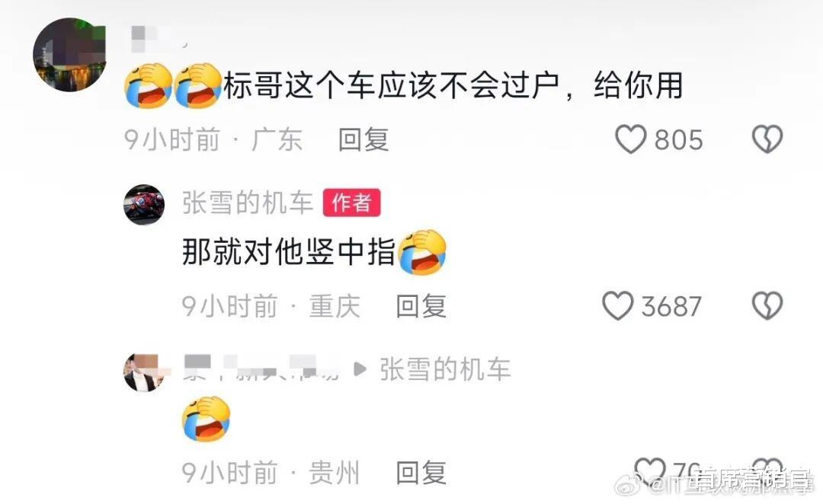
Task: Like the 贵州 emoji reply
Action: pyautogui.click(x=650, y=470)
